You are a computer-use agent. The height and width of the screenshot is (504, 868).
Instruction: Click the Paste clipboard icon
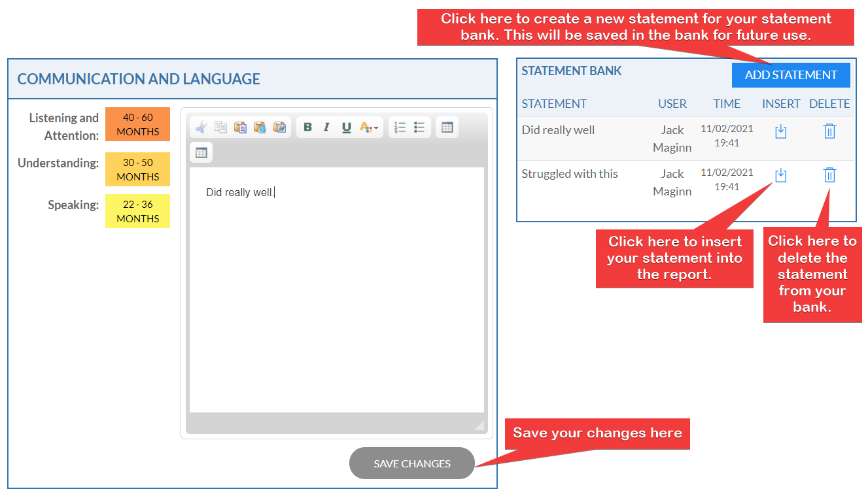click(241, 127)
